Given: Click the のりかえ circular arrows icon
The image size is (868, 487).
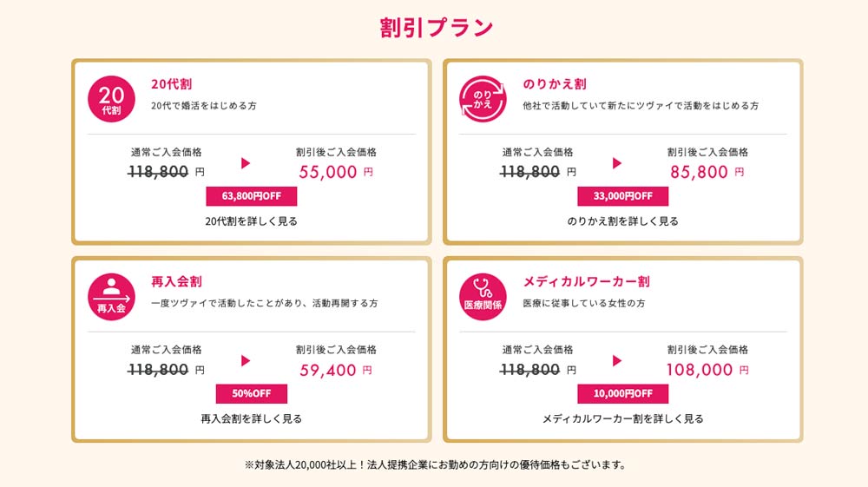Looking at the screenshot, I should (x=483, y=99).
